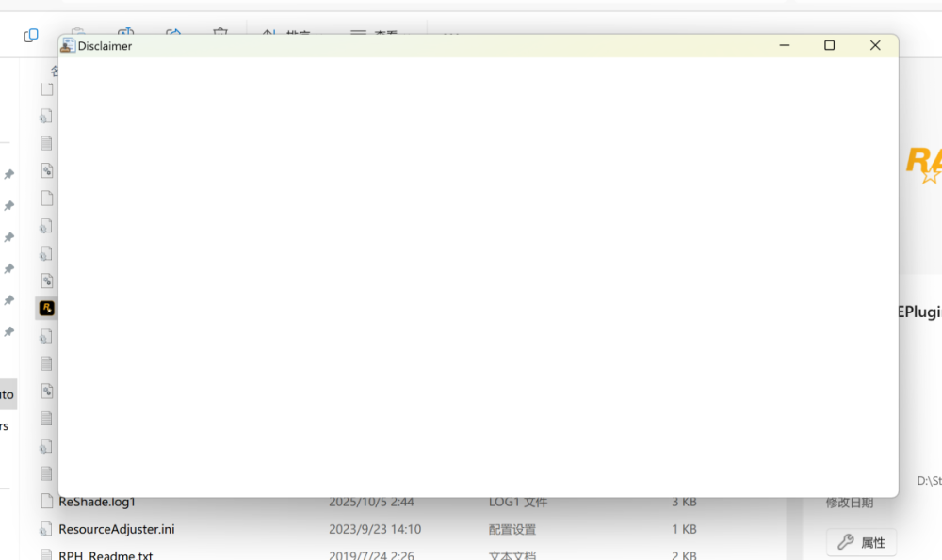The width and height of the screenshot is (942, 560).
Task: Close the Disclaimer window
Action: (875, 45)
